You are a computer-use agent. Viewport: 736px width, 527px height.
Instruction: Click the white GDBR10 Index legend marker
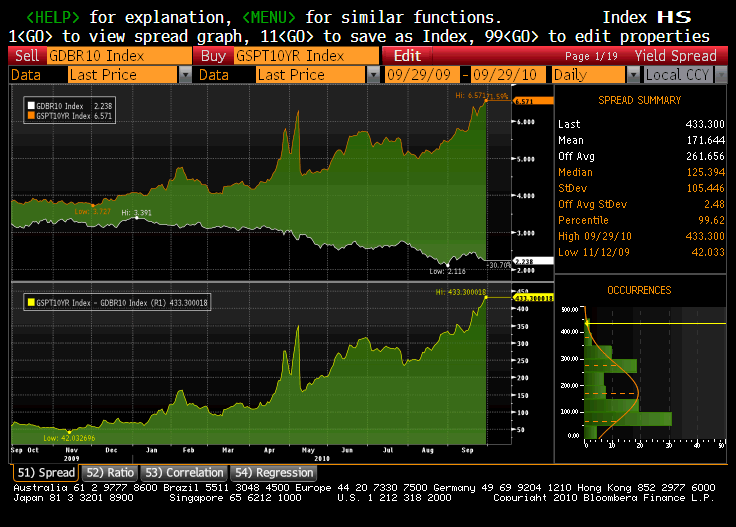click(30, 104)
